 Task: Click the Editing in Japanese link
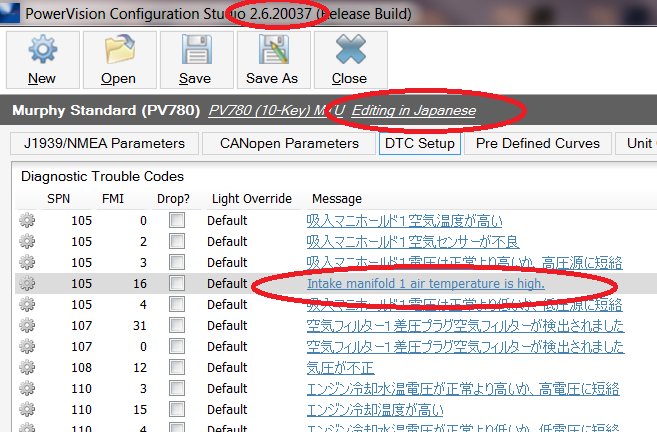pos(414,110)
